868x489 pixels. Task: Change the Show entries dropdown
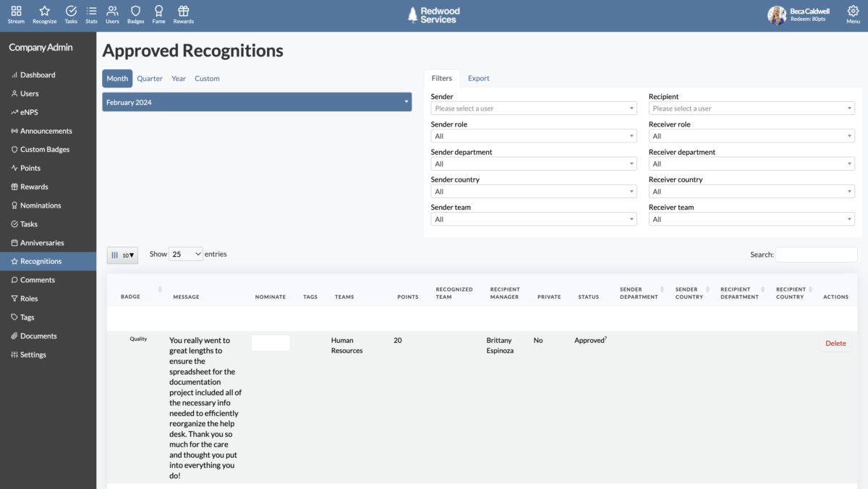click(x=186, y=254)
